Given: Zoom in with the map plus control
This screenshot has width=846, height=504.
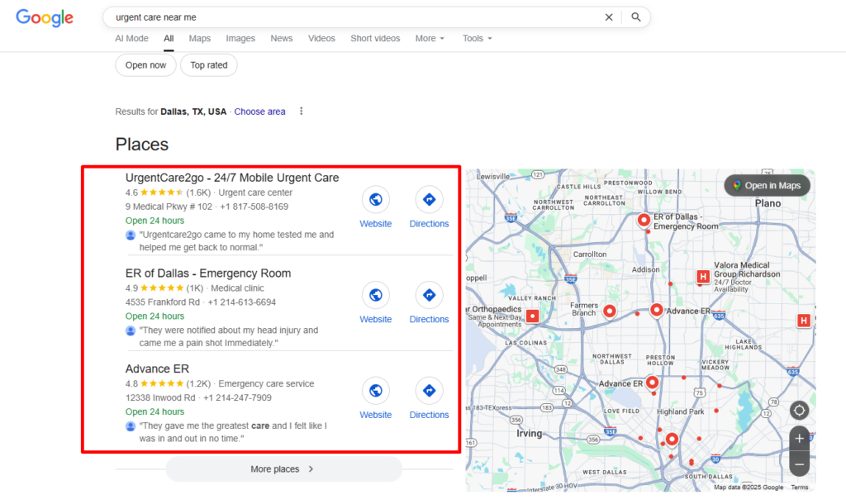Looking at the screenshot, I should [x=799, y=438].
